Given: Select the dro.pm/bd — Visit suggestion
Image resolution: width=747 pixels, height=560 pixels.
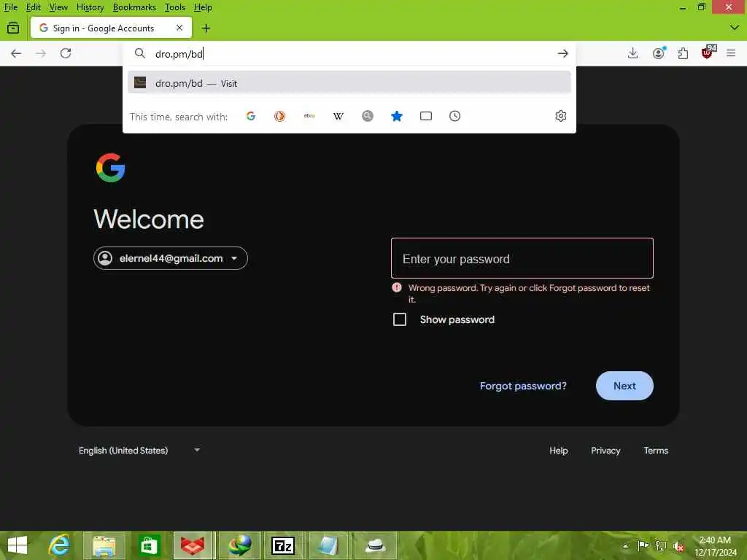Looking at the screenshot, I should tap(349, 83).
